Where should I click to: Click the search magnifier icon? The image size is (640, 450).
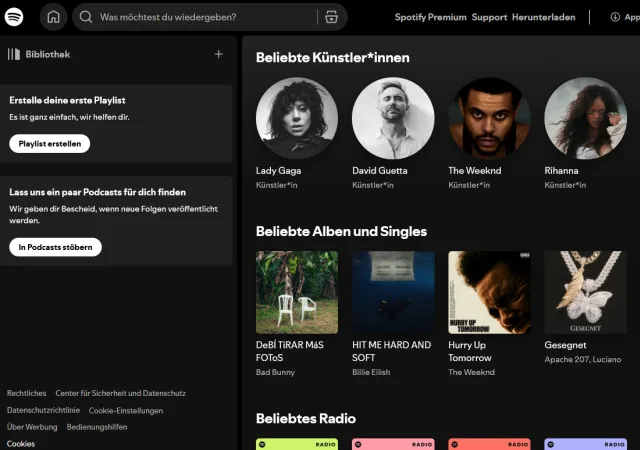click(x=86, y=17)
